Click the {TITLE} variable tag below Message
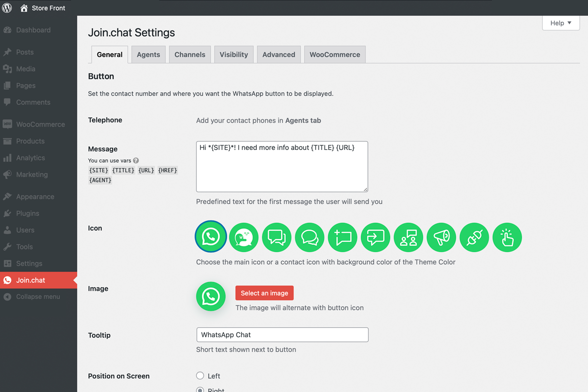588x392 pixels. pyautogui.click(x=122, y=170)
